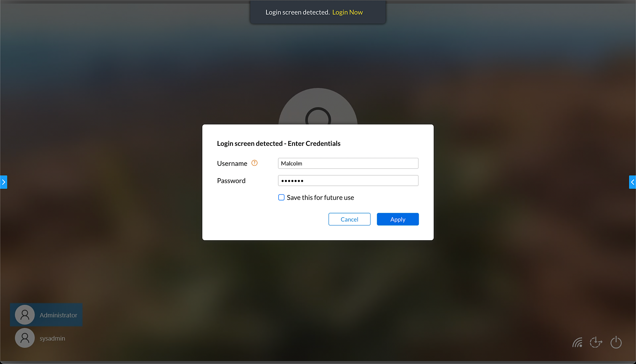Click the power options icon

[616, 342]
